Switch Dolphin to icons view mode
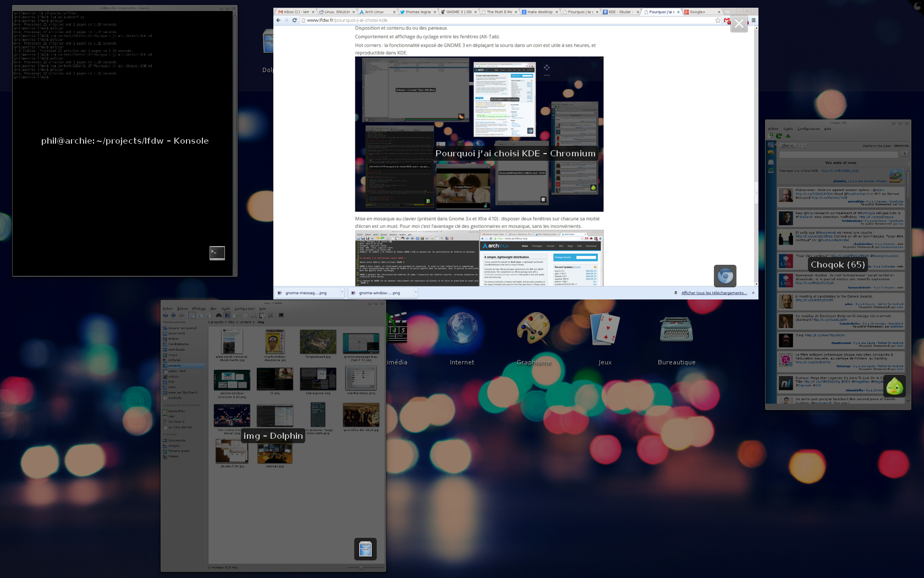The width and height of the screenshot is (924, 578). point(192,315)
